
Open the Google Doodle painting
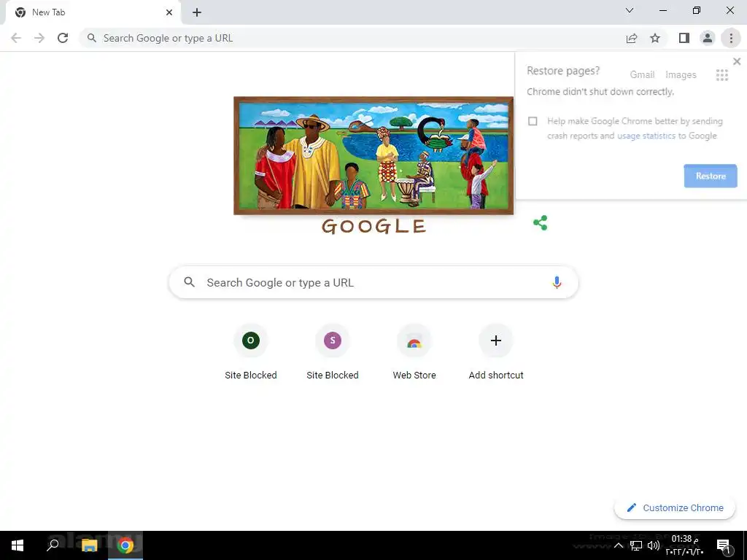[373, 156]
